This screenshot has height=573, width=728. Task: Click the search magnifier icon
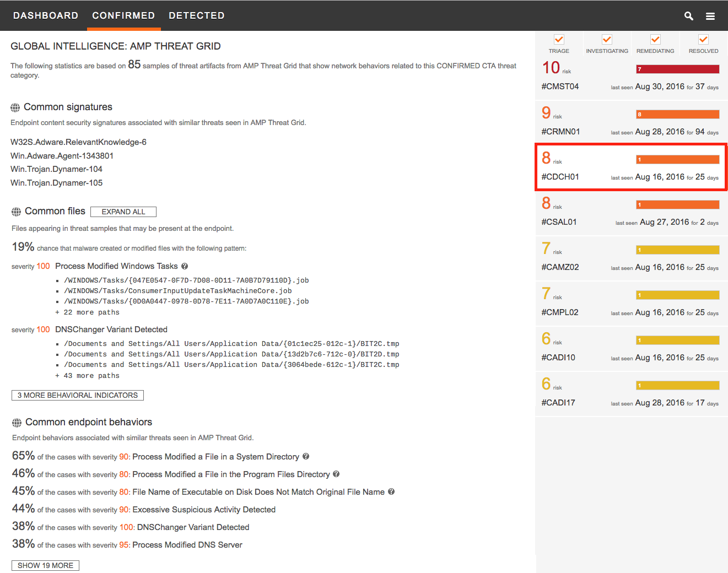click(x=688, y=16)
